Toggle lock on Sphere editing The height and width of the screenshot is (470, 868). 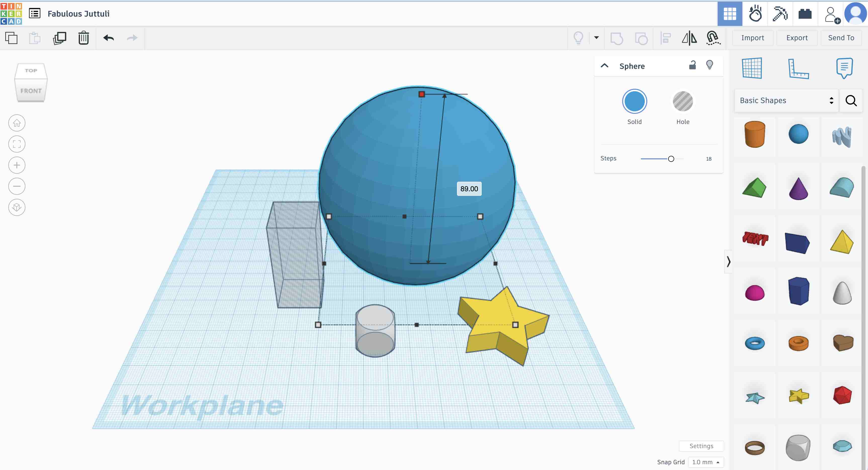pyautogui.click(x=693, y=65)
